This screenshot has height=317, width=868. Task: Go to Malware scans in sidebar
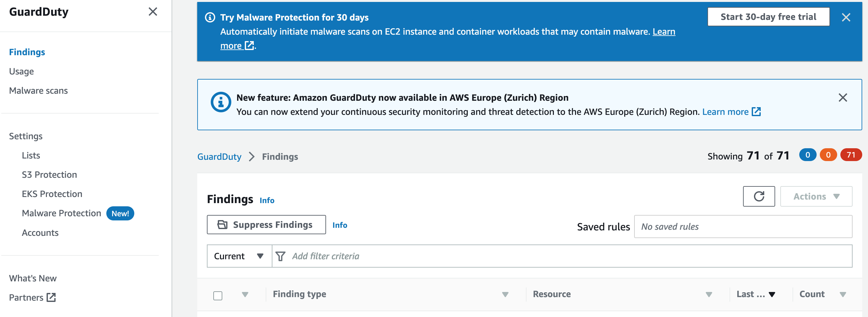39,90
